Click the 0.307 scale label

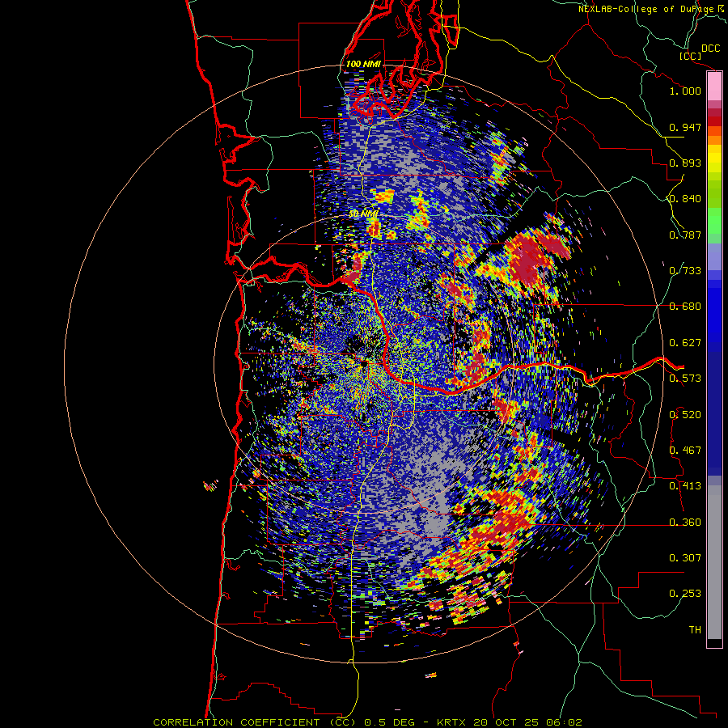(685, 558)
